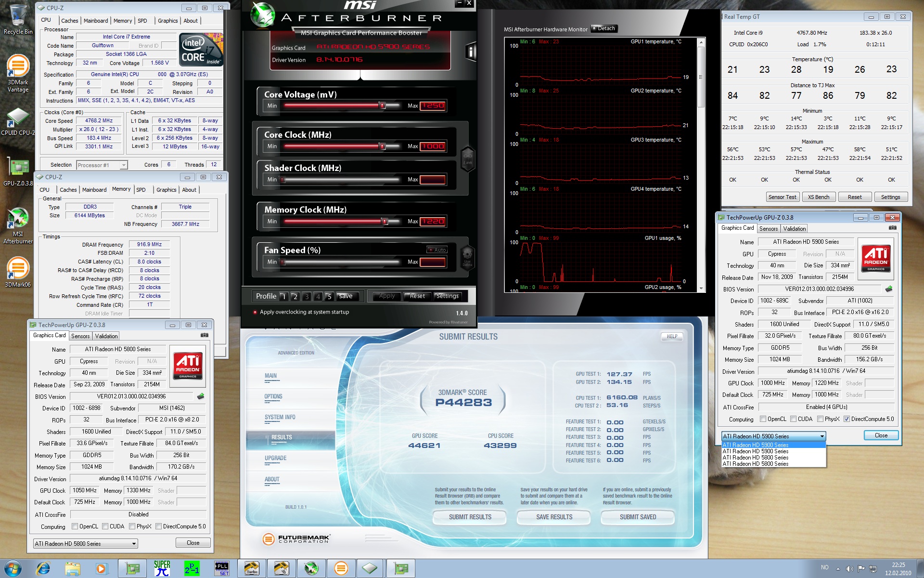Toggle the Fan Speed Auto button
The height and width of the screenshot is (578, 924).
tap(437, 250)
